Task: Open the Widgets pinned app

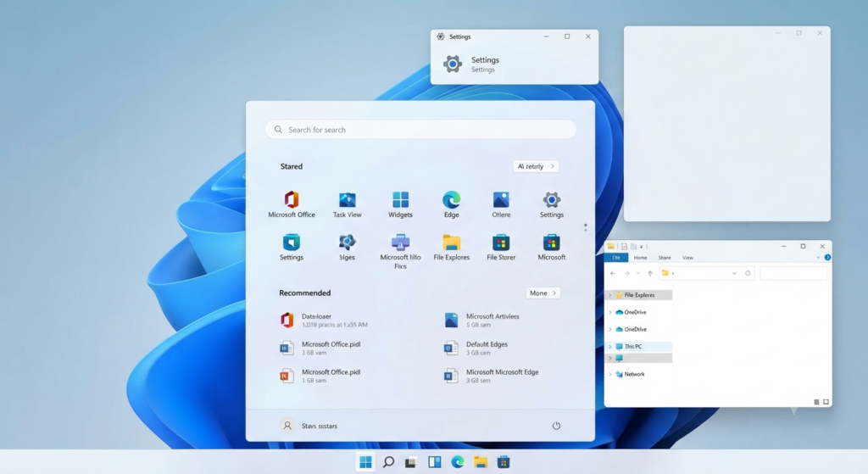Action: tap(400, 204)
